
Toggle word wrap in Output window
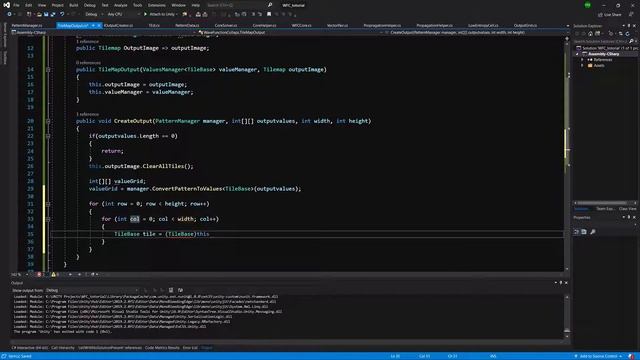(x=180, y=290)
